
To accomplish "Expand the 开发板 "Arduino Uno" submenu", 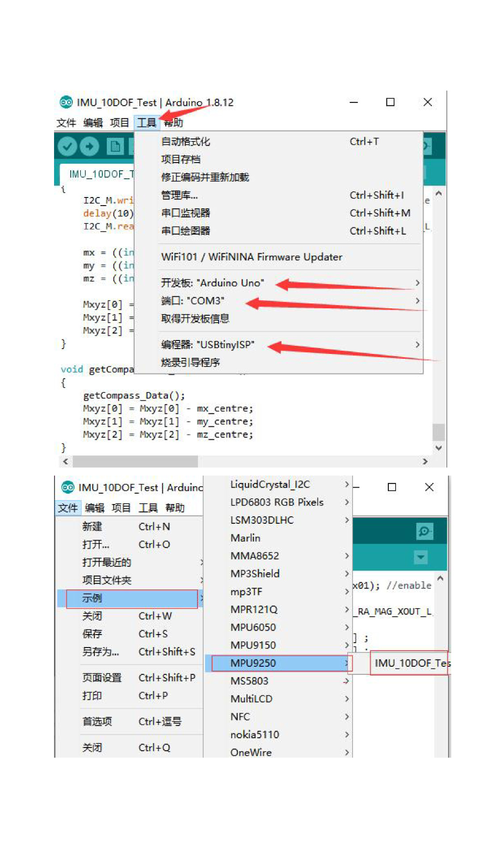I will pos(279,283).
